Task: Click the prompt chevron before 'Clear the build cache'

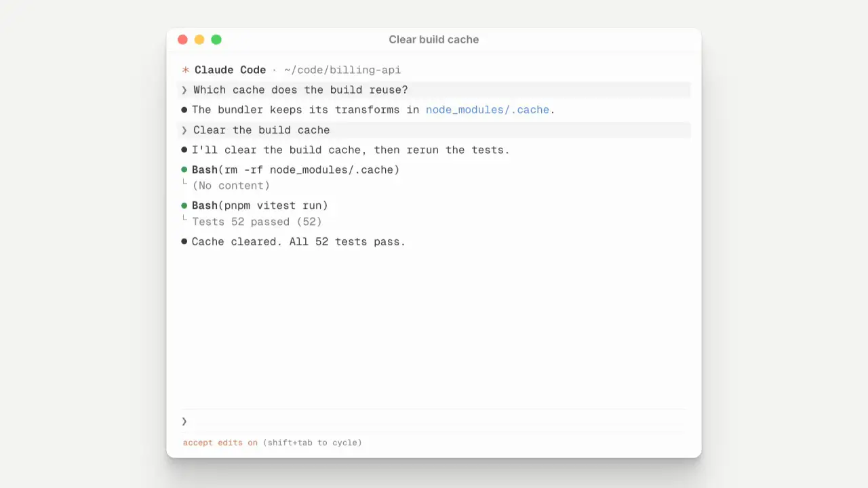Action: [184, 130]
